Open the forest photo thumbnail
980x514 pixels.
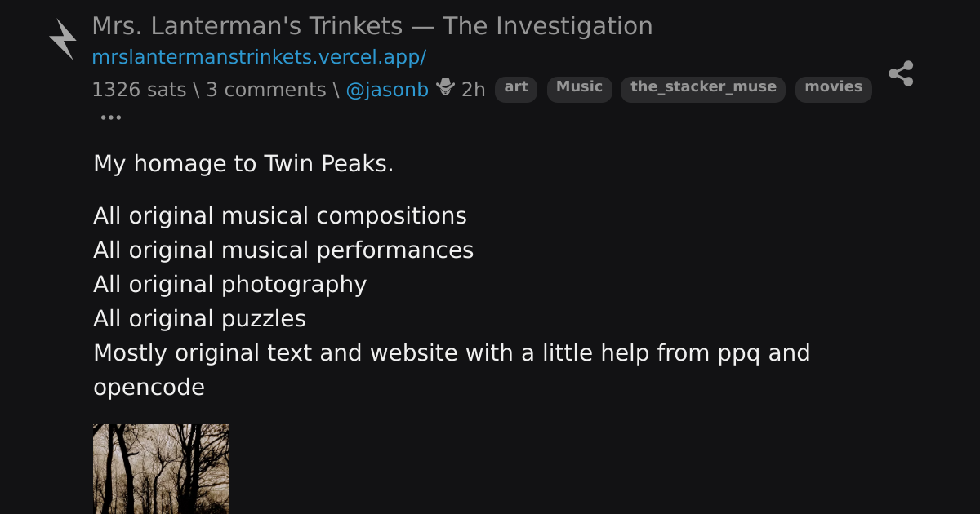click(161, 469)
